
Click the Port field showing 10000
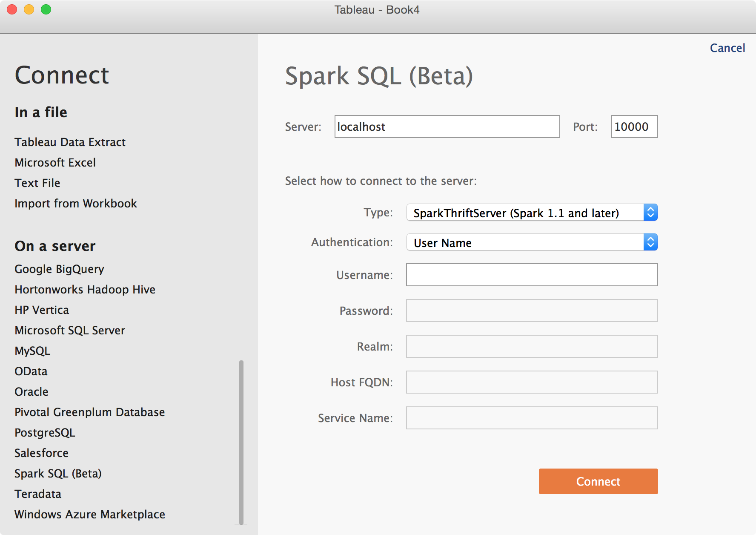coord(634,127)
